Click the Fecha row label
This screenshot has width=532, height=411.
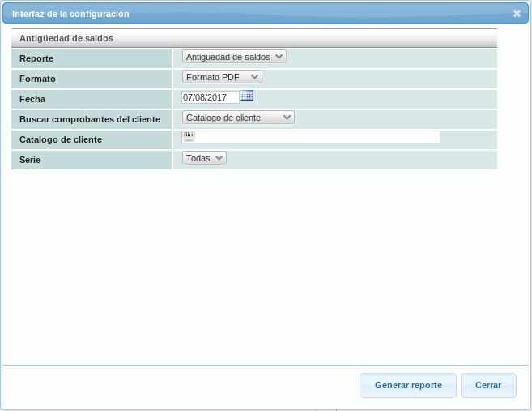tap(32, 99)
